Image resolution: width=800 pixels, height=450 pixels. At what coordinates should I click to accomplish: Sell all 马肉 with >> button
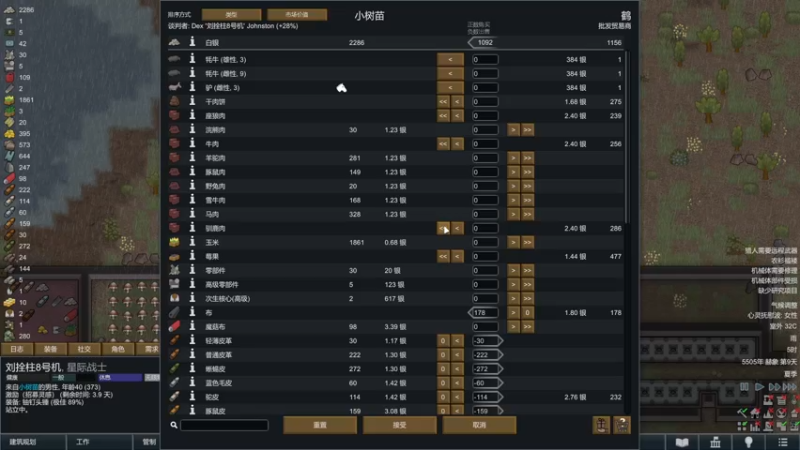click(x=528, y=214)
